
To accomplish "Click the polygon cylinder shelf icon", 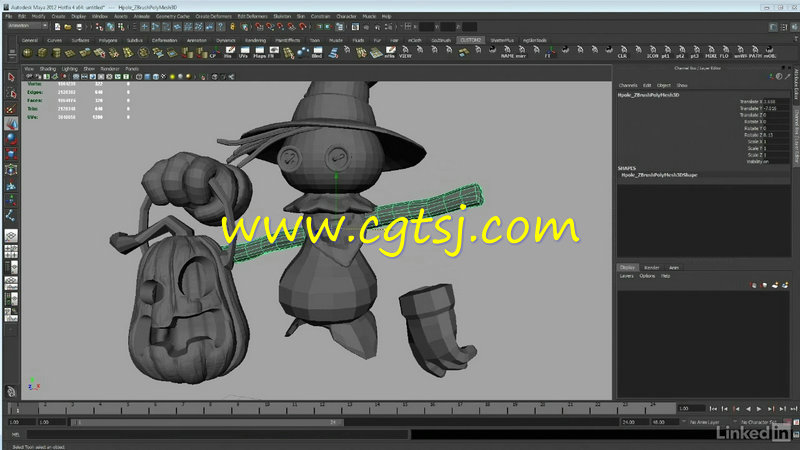I will tap(57, 53).
